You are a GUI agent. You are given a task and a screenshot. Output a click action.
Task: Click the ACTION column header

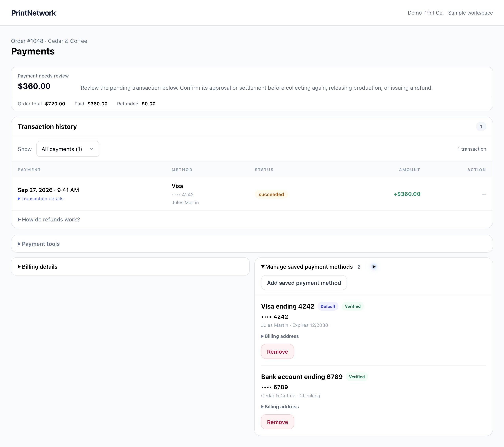[477, 170]
